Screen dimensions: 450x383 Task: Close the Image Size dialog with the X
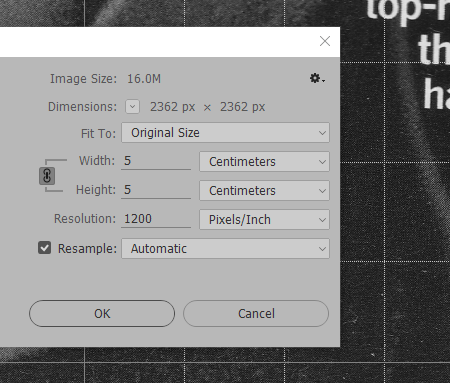click(325, 41)
